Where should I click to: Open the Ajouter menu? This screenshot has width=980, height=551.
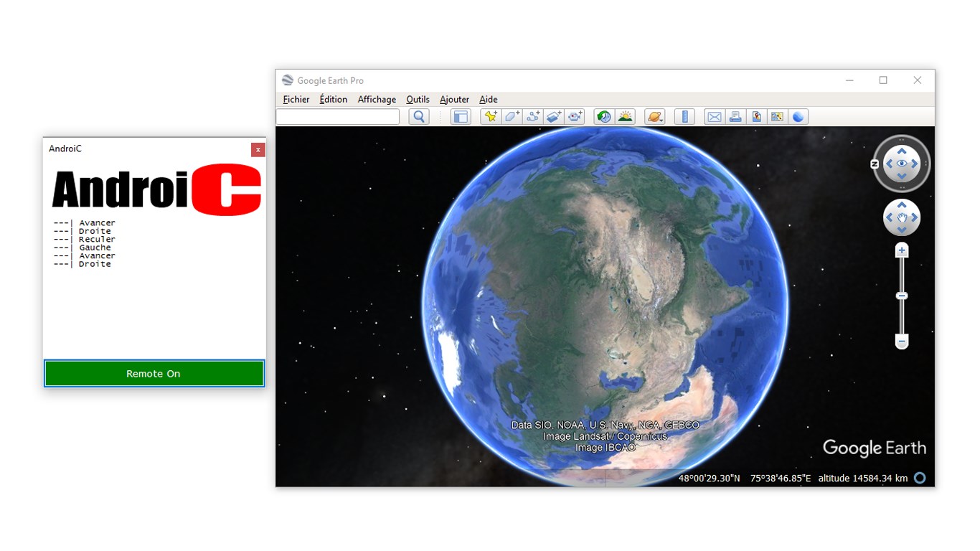click(x=454, y=100)
